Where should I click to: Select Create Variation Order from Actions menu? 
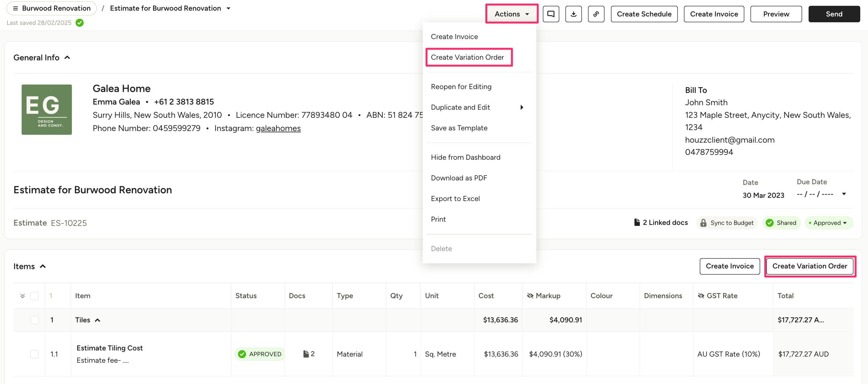click(x=467, y=57)
